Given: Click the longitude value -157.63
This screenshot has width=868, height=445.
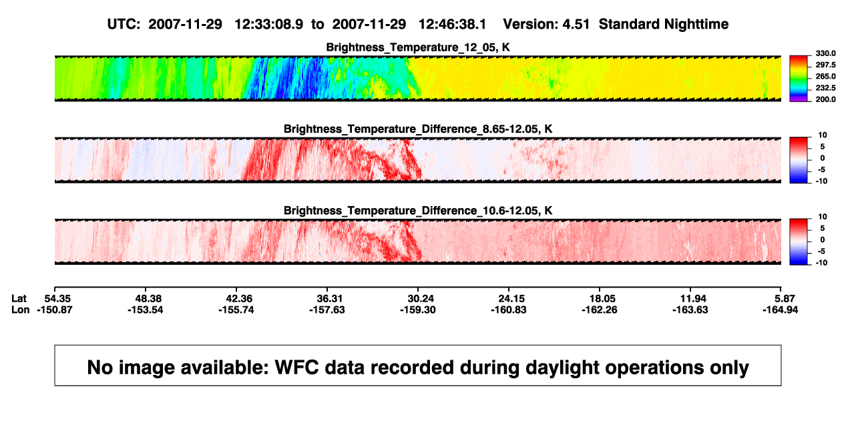Looking at the screenshot, I should (328, 310).
